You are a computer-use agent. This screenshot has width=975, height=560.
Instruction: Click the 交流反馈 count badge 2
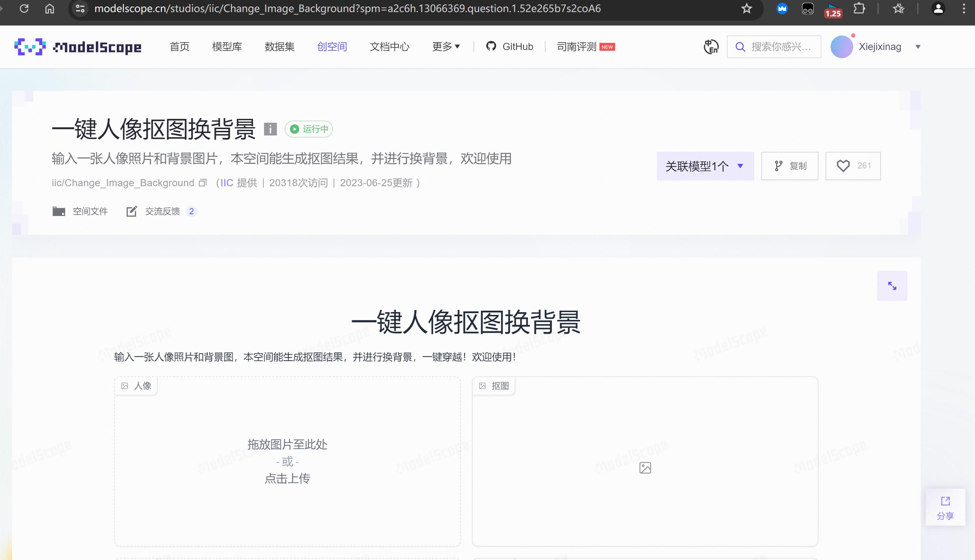tap(191, 211)
